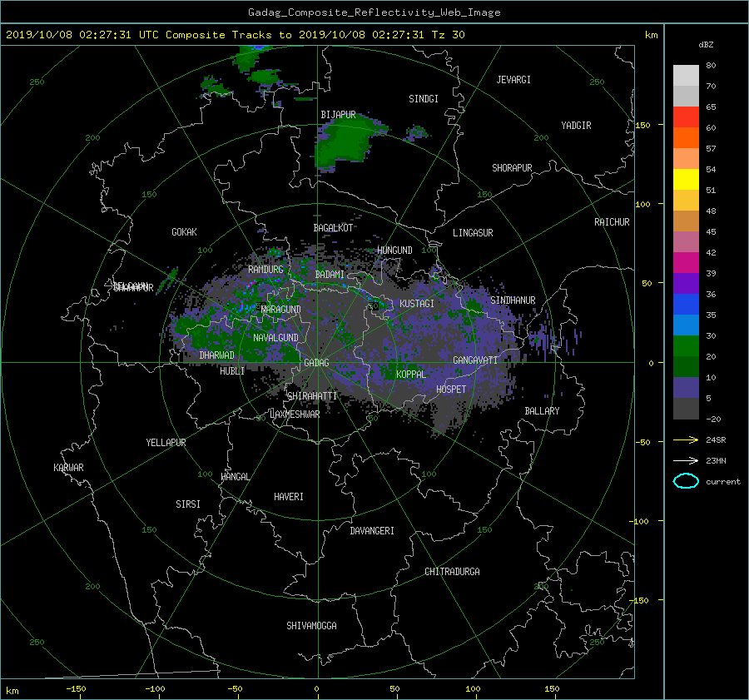Screen dimensions: 749x700
Task: Pick the magenta 42 dBZ color swatch
Action: tap(686, 262)
